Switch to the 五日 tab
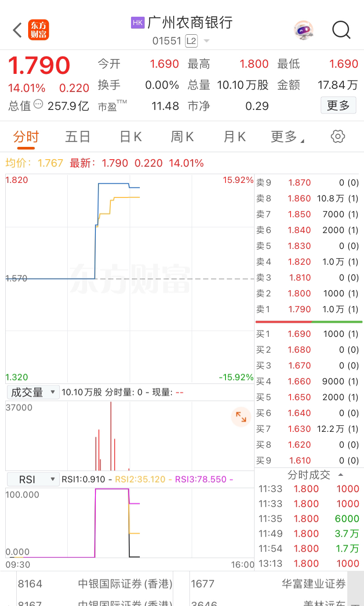The image size is (364, 606). coord(78,137)
